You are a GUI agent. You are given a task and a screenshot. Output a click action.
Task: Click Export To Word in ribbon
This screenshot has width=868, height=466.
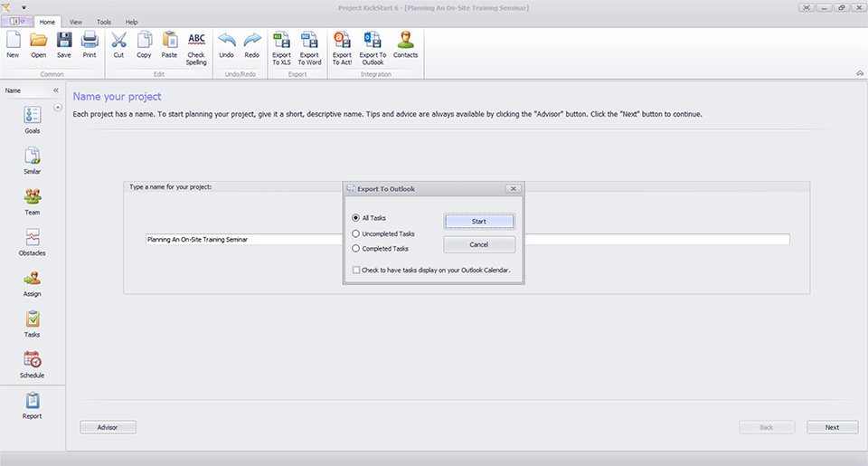pos(309,49)
